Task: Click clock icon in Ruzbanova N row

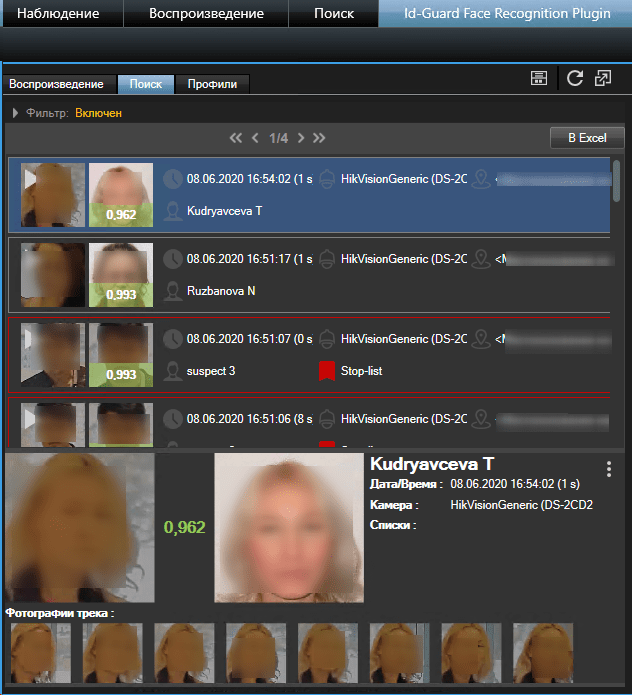Action: [x=172, y=259]
